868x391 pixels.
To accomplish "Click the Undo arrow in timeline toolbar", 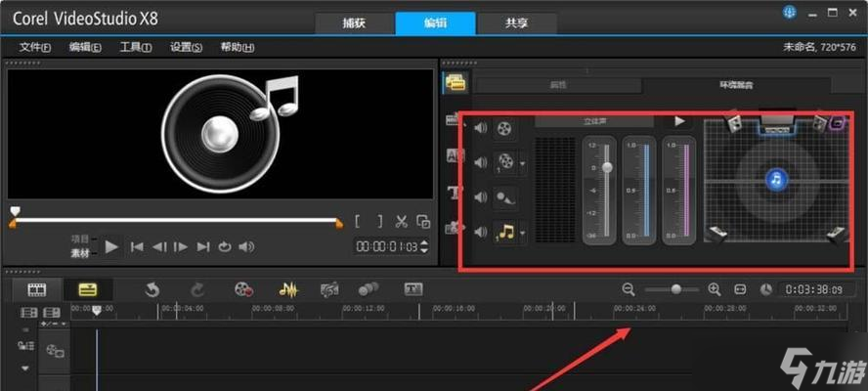I will point(152,289).
